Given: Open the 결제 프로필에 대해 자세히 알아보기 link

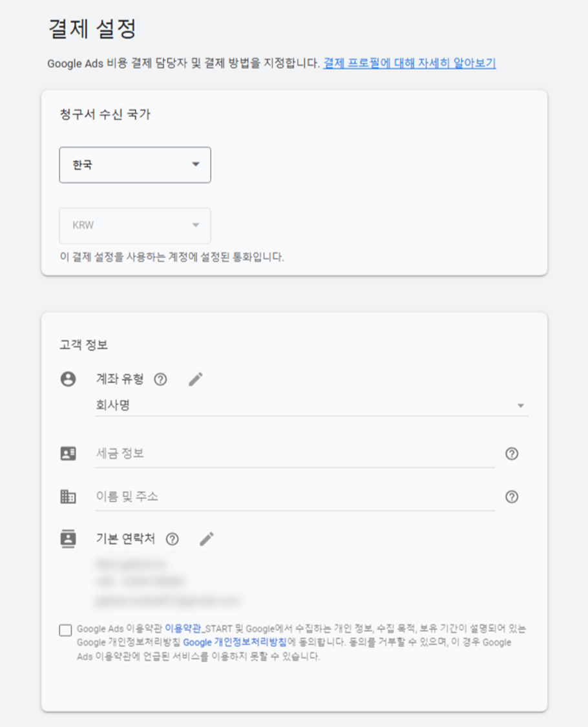Looking at the screenshot, I should (410, 63).
